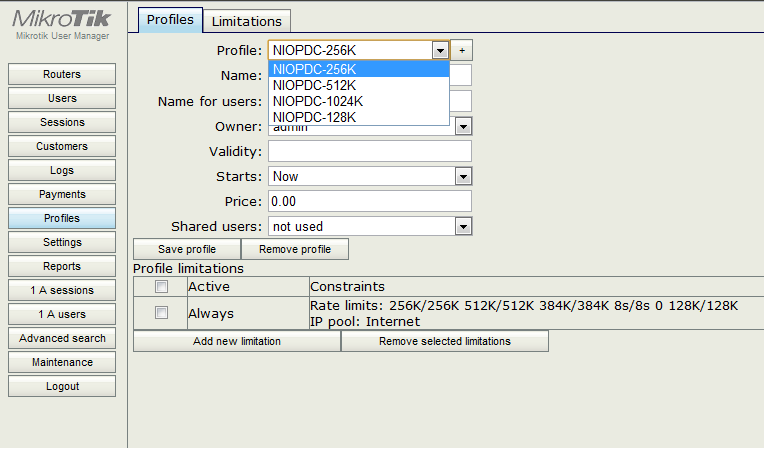
Task: Add new limitation
Action: click(237, 341)
